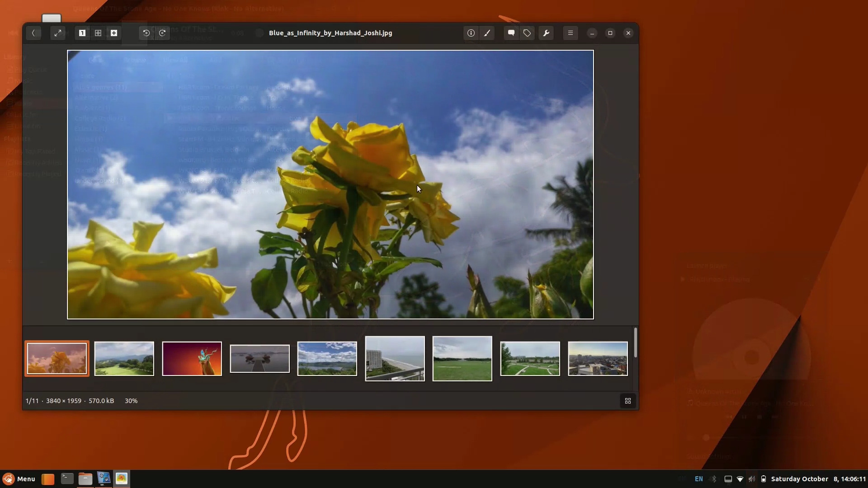The width and height of the screenshot is (868, 488).
Task: Switch to browser grid view
Action: [627, 400]
